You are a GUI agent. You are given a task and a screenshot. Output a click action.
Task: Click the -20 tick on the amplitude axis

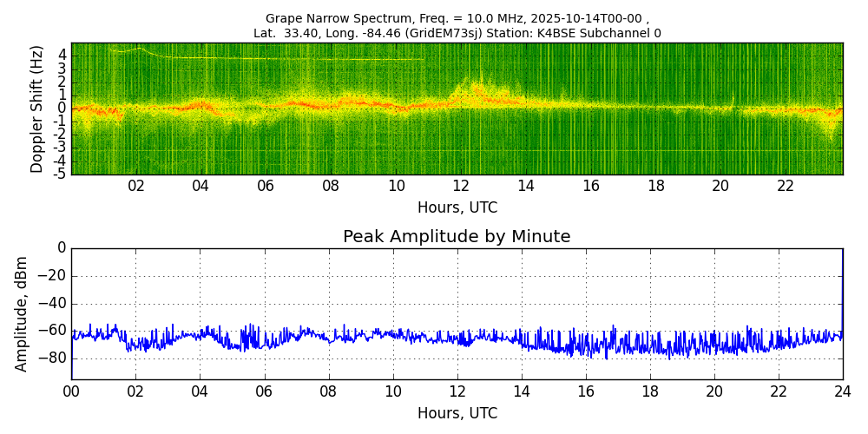[x=55, y=276]
